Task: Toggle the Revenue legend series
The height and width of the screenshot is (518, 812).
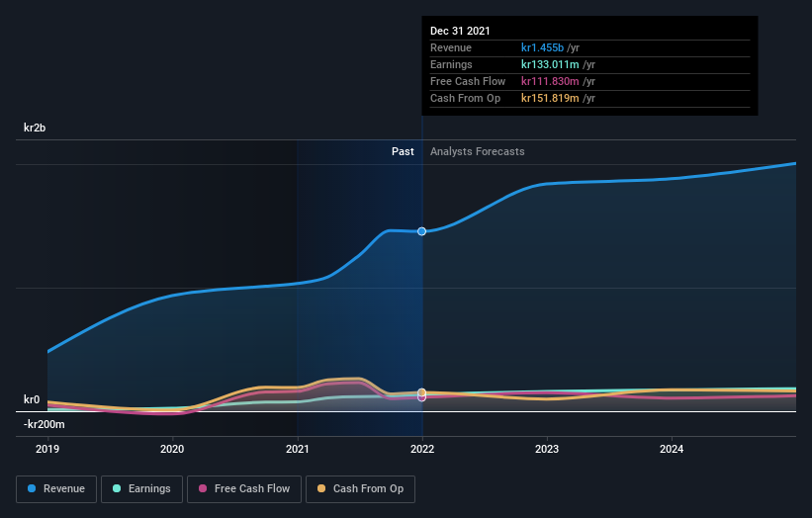Action: (x=56, y=489)
